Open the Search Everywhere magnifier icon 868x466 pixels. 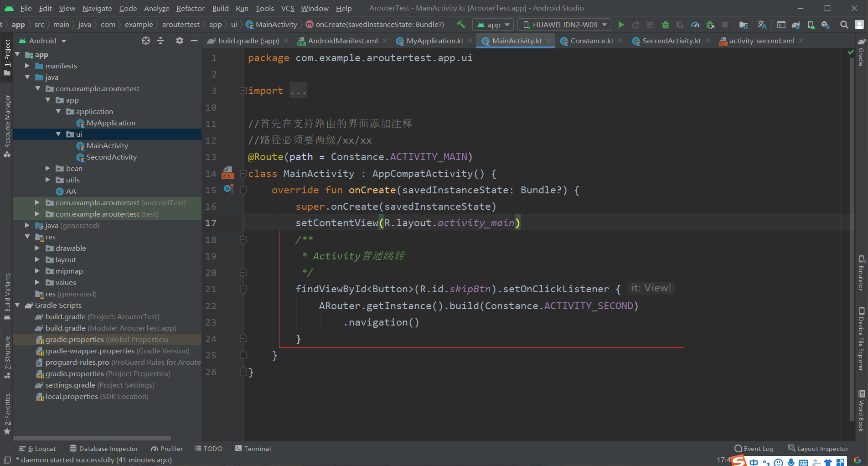[844, 25]
